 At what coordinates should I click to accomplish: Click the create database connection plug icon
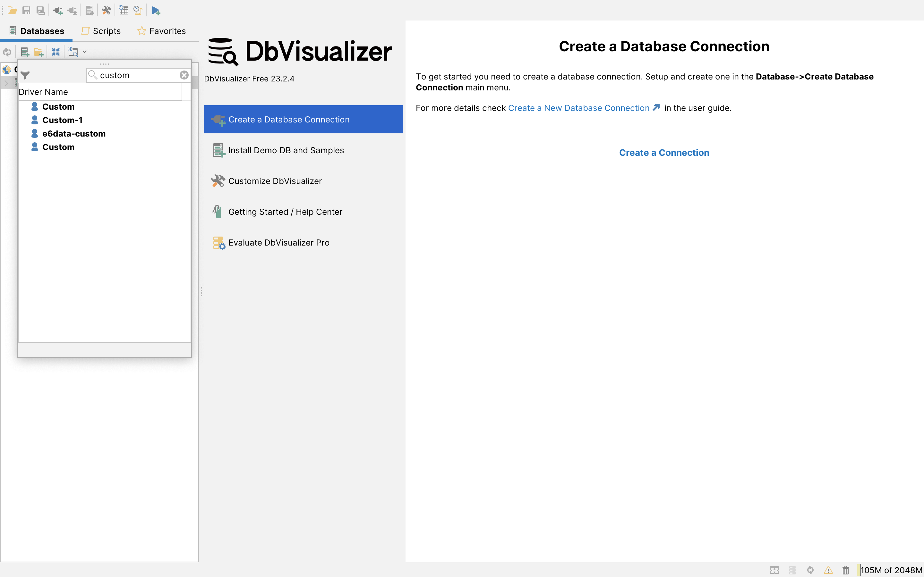coord(58,10)
